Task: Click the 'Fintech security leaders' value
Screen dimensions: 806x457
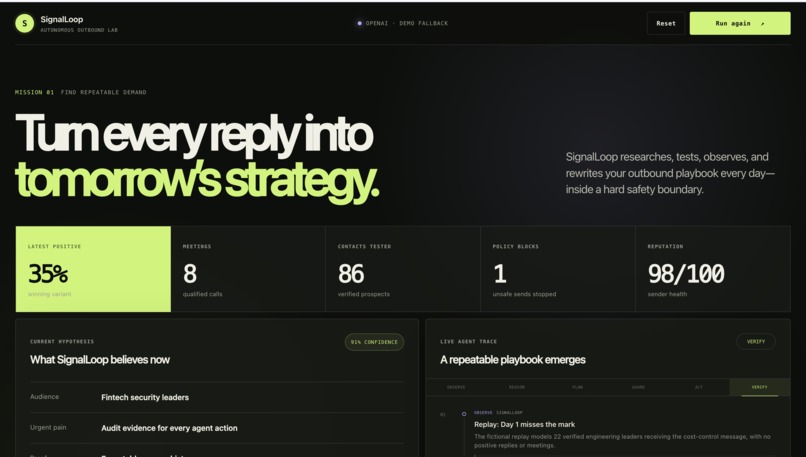Action: click(145, 397)
